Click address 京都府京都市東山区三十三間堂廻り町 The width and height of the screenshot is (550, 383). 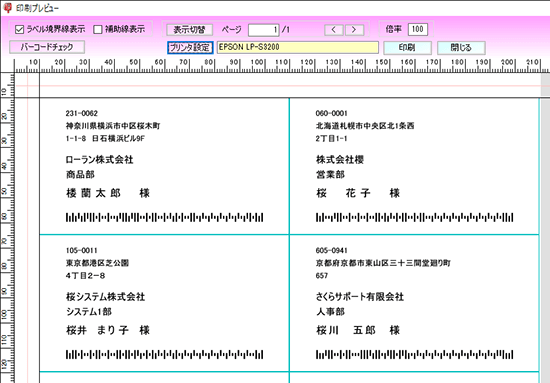coord(383,263)
